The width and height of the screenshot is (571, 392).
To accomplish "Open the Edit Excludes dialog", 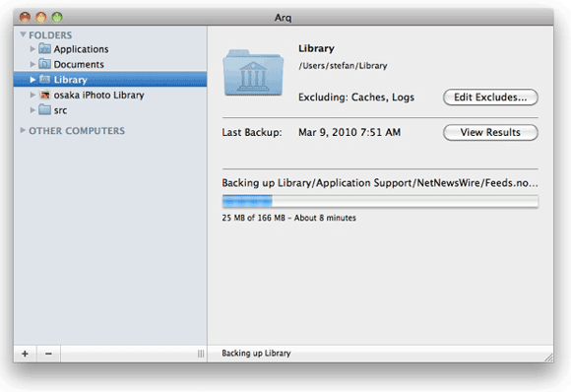I will [490, 98].
